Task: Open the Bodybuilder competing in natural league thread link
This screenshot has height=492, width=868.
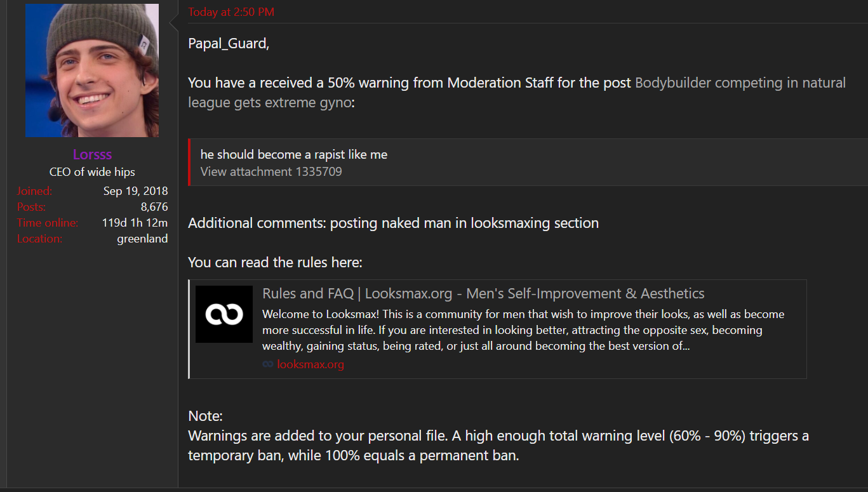Action: coord(517,92)
